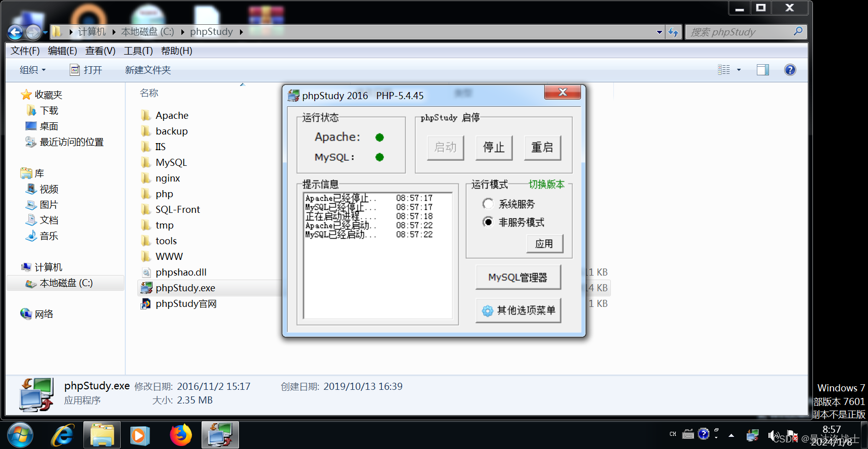Click the 名称 column header

point(149,93)
